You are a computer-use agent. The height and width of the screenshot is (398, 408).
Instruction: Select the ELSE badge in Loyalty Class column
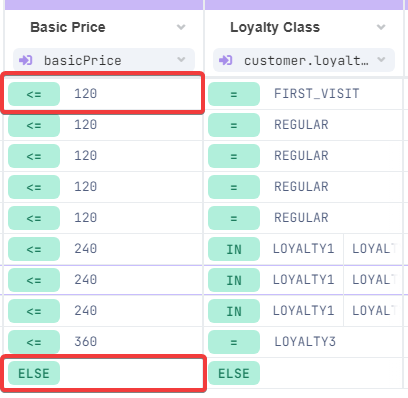tap(234, 373)
